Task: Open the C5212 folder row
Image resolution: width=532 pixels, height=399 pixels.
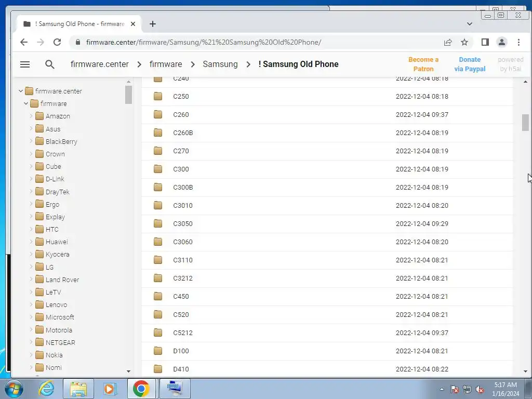Action: (327, 333)
